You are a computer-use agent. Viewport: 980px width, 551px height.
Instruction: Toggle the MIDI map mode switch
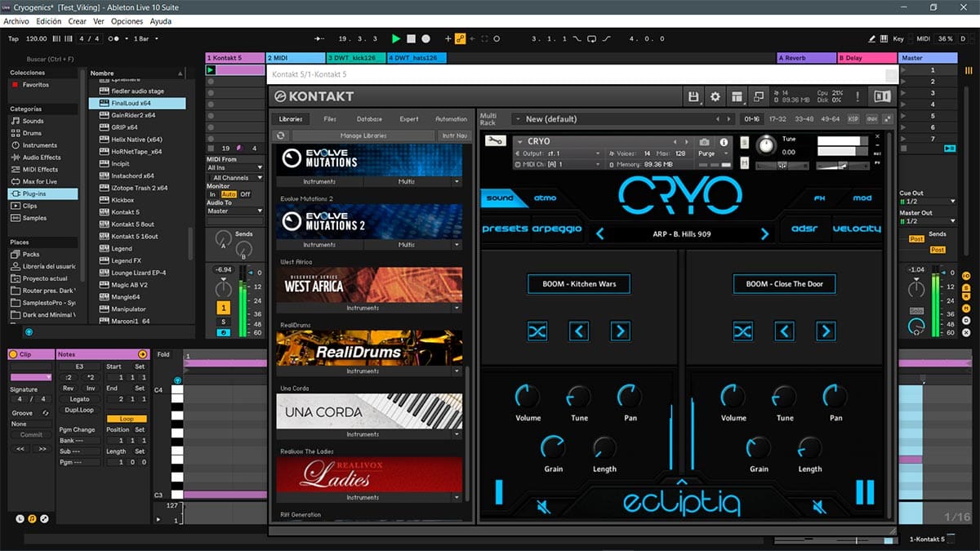pyautogui.click(x=923, y=38)
